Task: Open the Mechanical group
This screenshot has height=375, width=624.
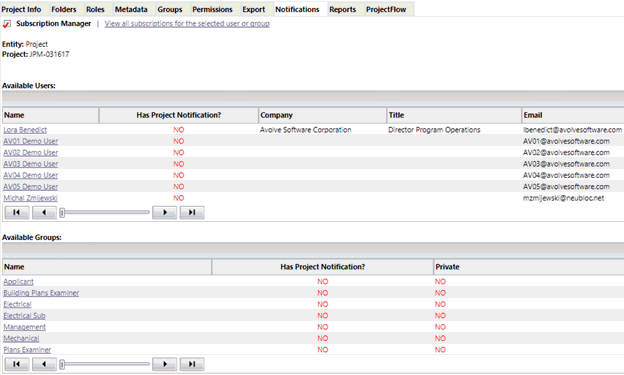Action: click(x=21, y=338)
